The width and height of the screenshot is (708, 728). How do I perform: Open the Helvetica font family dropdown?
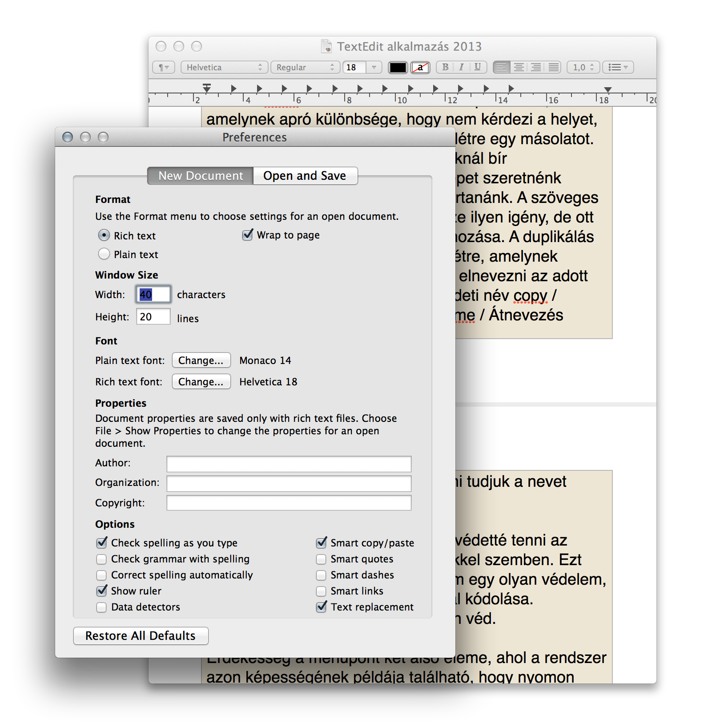point(224,67)
